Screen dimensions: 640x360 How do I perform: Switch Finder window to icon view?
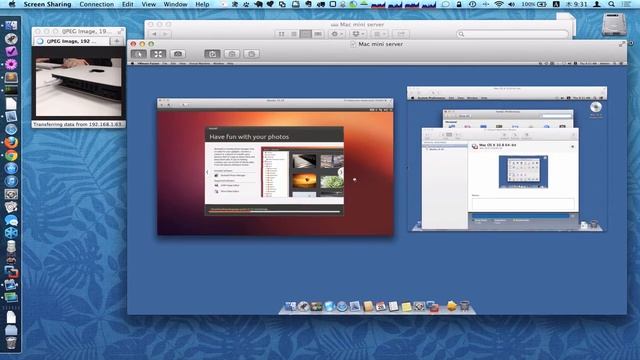[282, 34]
